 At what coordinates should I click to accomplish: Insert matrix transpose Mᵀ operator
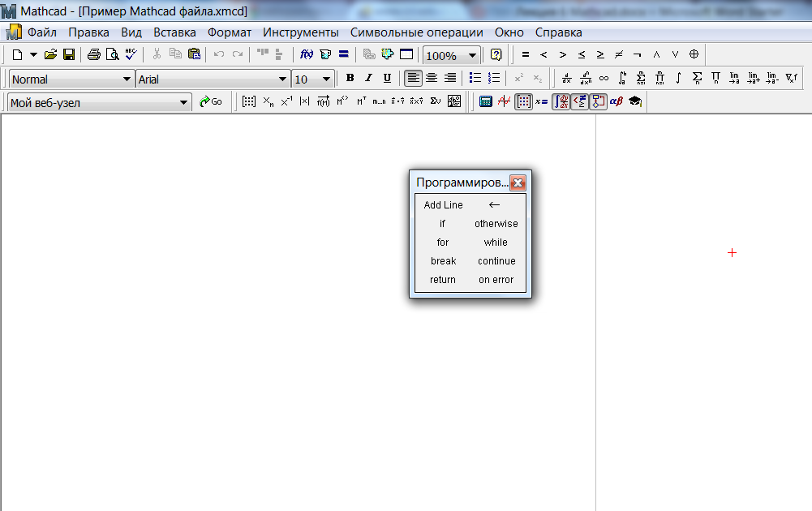tap(361, 101)
